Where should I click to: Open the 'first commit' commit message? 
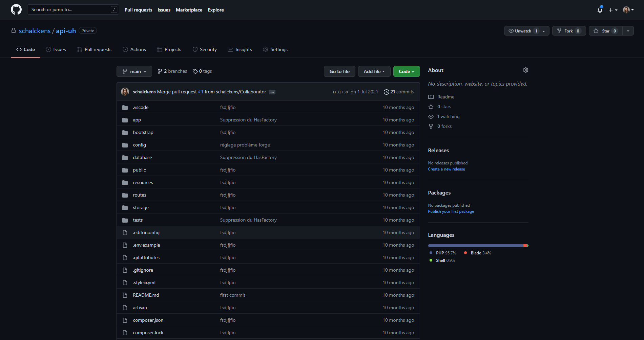[x=232, y=295]
